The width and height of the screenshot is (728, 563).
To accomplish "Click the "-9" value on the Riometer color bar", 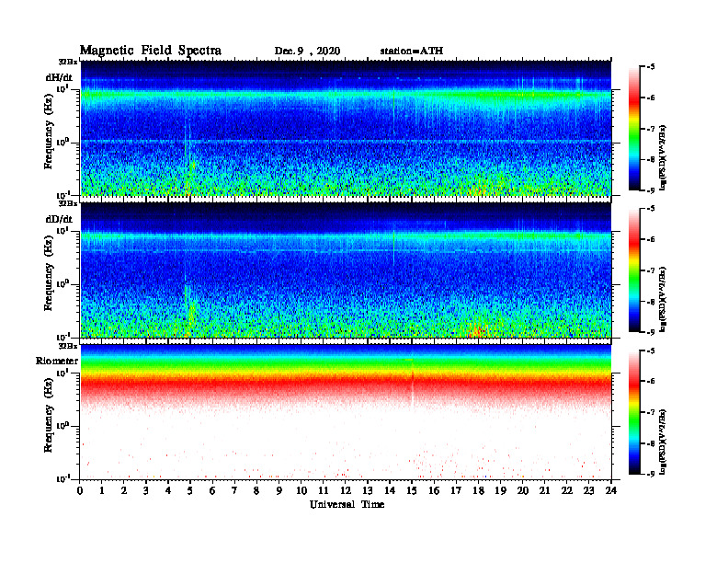I will (651, 474).
